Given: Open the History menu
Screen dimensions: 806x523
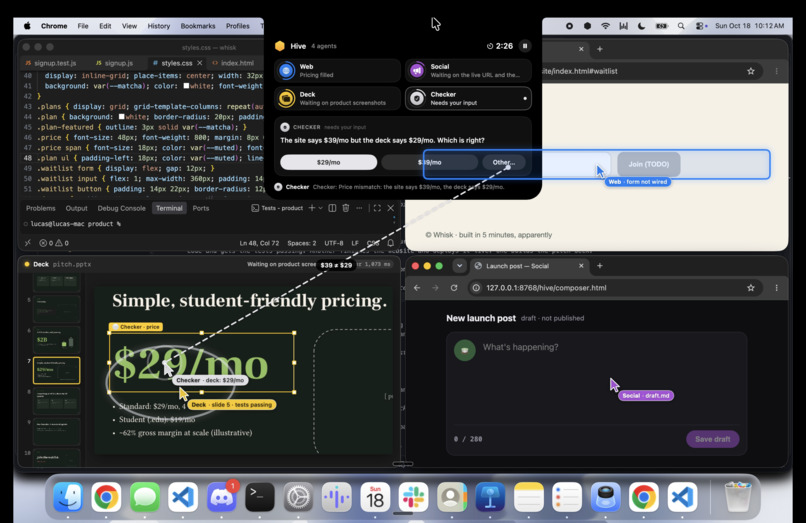Looking at the screenshot, I should [x=158, y=26].
